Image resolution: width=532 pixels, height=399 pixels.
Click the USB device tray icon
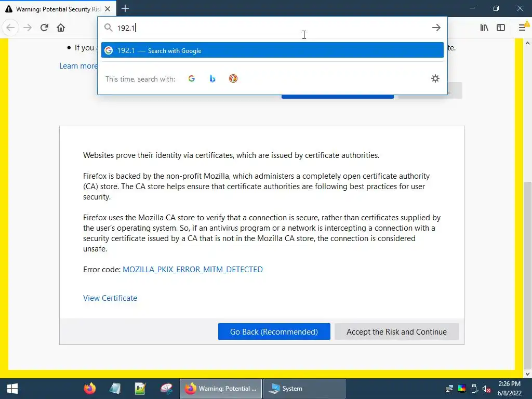click(x=474, y=389)
